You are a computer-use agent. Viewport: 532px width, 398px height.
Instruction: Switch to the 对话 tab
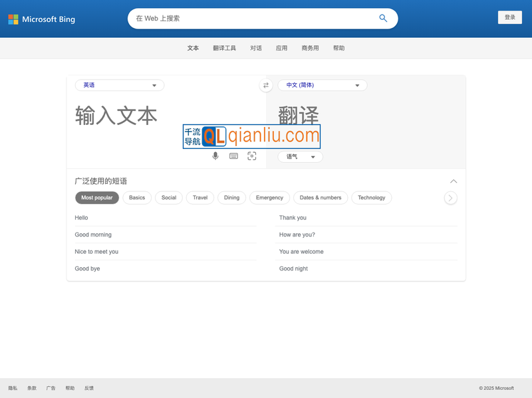click(x=256, y=48)
